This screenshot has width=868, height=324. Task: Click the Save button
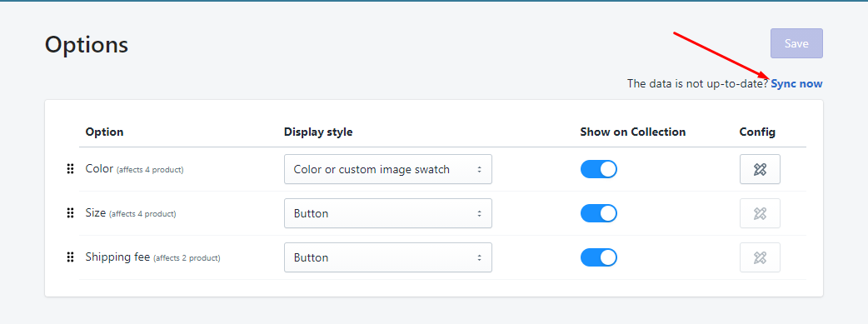click(796, 43)
